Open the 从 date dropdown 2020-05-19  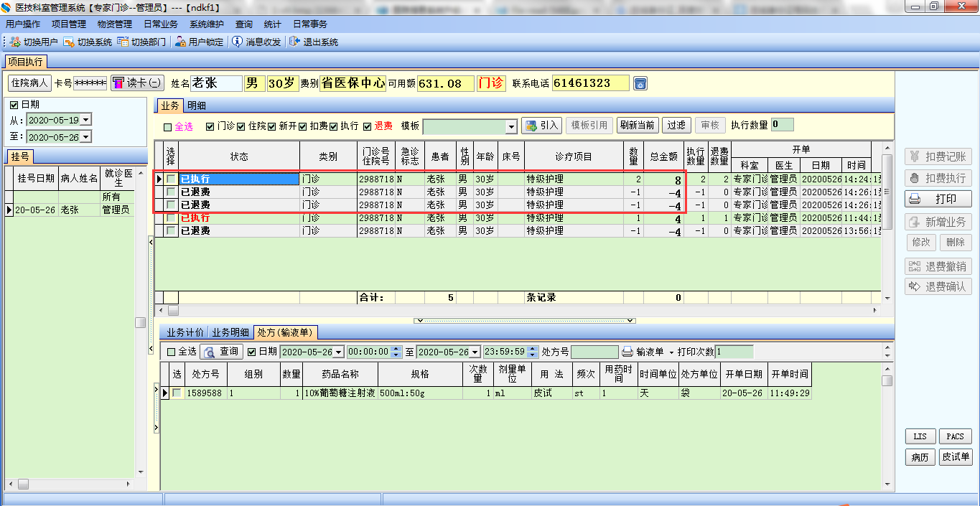pyautogui.click(x=86, y=120)
